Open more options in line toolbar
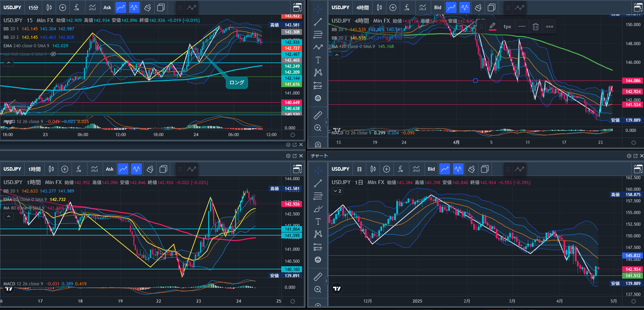 (x=549, y=26)
